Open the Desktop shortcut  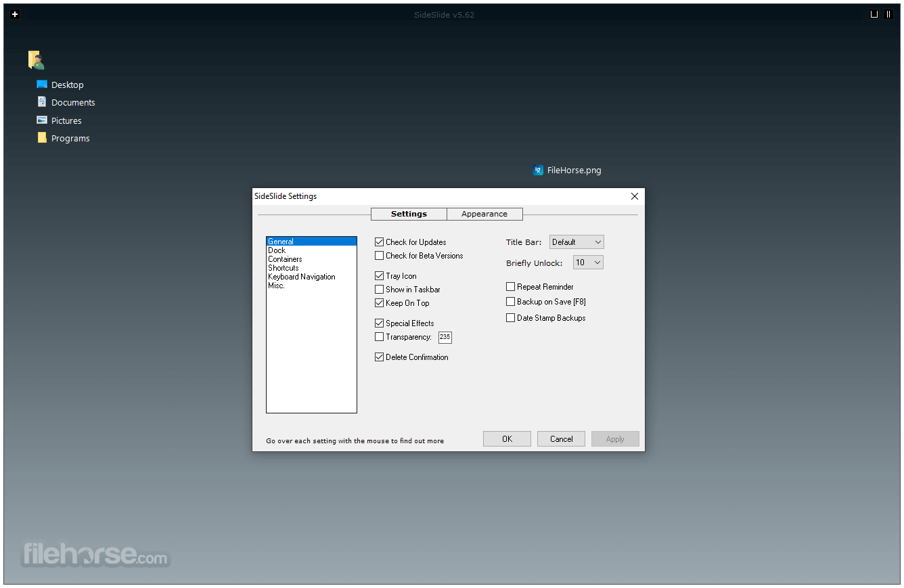click(x=60, y=85)
